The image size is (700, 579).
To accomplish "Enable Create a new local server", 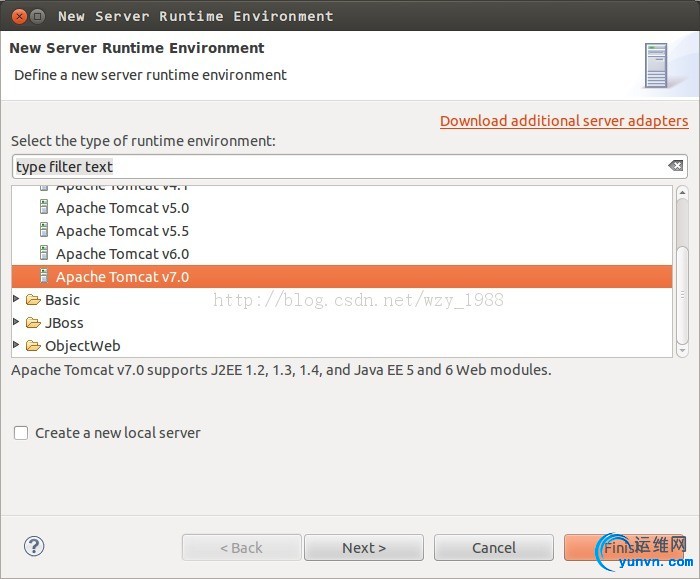I will coord(21,433).
